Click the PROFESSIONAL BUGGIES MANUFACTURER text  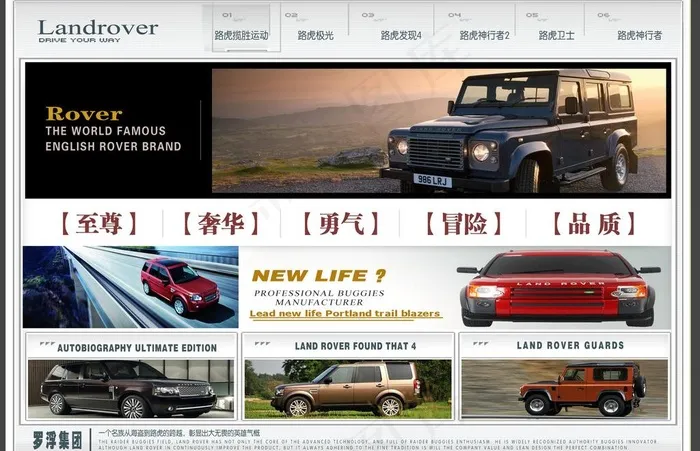click(x=319, y=297)
